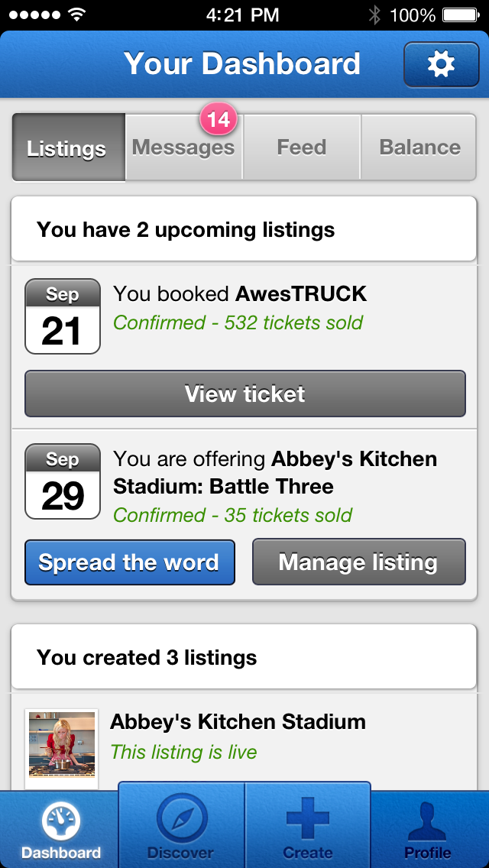Open the AwesTRUCK booking title

(301, 294)
